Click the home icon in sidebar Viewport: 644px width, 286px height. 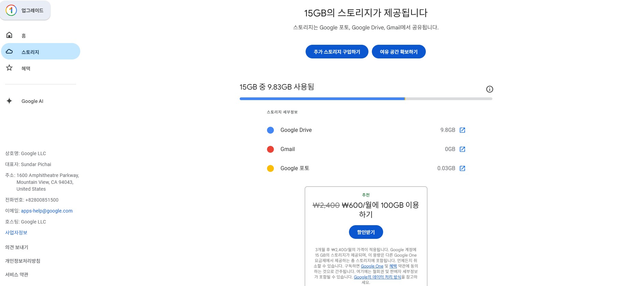click(x=9, y=35)
